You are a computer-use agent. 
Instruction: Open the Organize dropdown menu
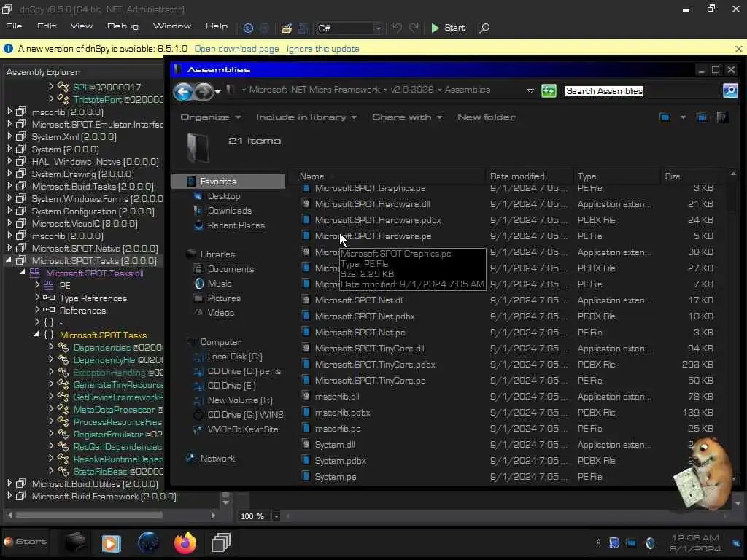click(210, 117)
